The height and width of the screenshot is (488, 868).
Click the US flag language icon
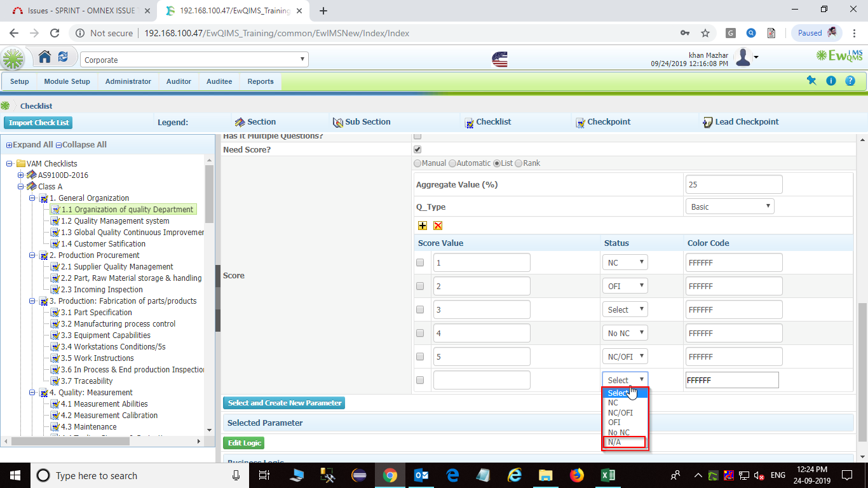(499, 60)
